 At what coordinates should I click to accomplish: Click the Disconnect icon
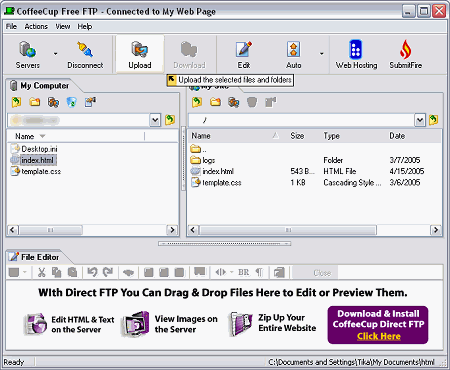tap(85, 49)
